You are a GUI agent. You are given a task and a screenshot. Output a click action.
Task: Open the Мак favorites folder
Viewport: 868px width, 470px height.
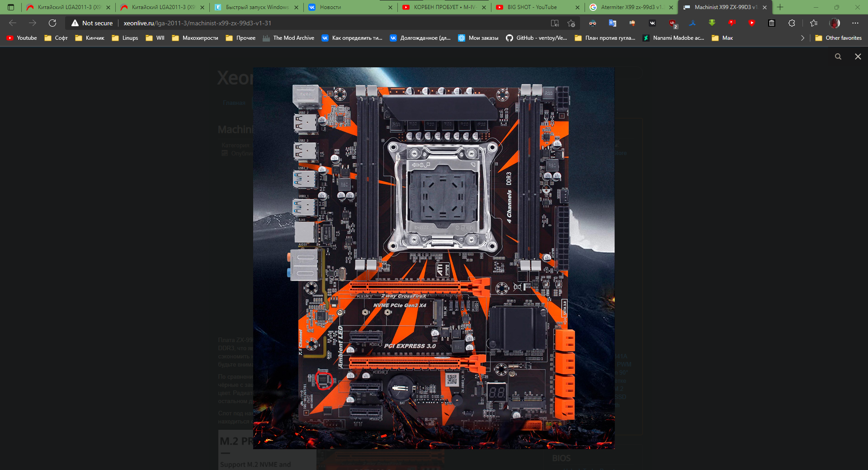pos(722,38)
